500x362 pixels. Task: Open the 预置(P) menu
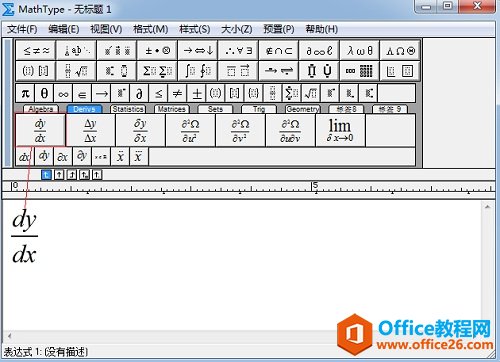tap(279, 29)
